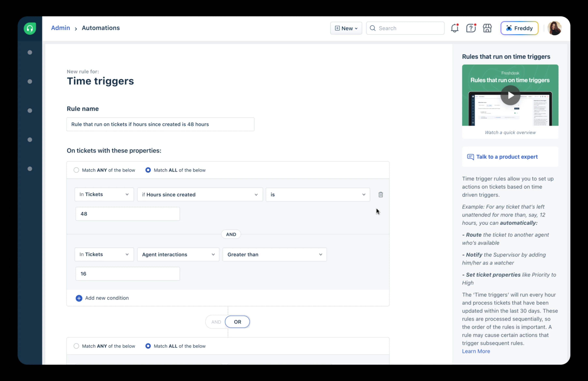Select the fifth sidebar dot item
The image size is (588, 381).
30,169
